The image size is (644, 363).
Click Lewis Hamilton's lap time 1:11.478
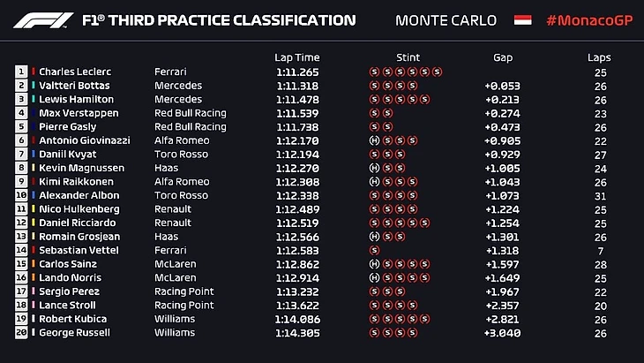pyautogui.click(x=296, y=99)
